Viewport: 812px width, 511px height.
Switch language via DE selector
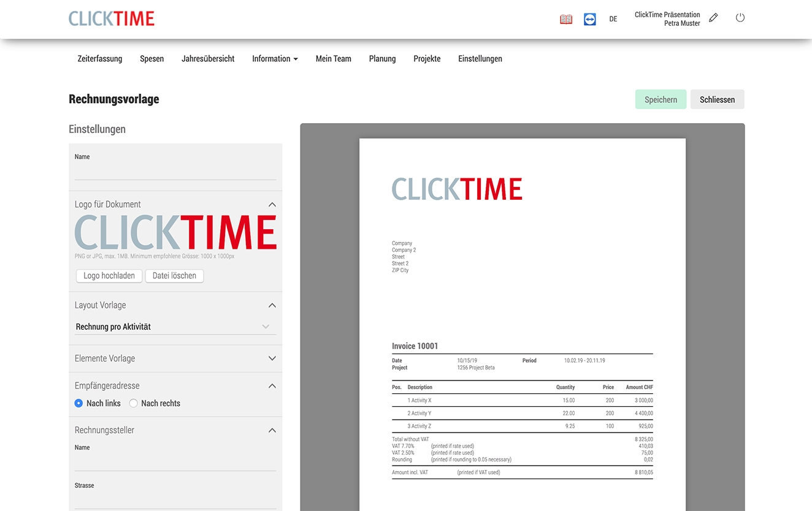click(613, 19)
